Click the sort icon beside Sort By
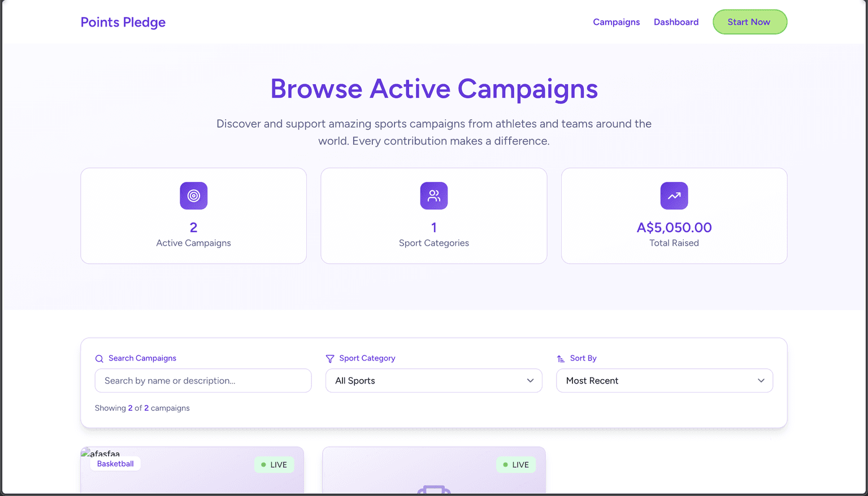 click(561, 359)
